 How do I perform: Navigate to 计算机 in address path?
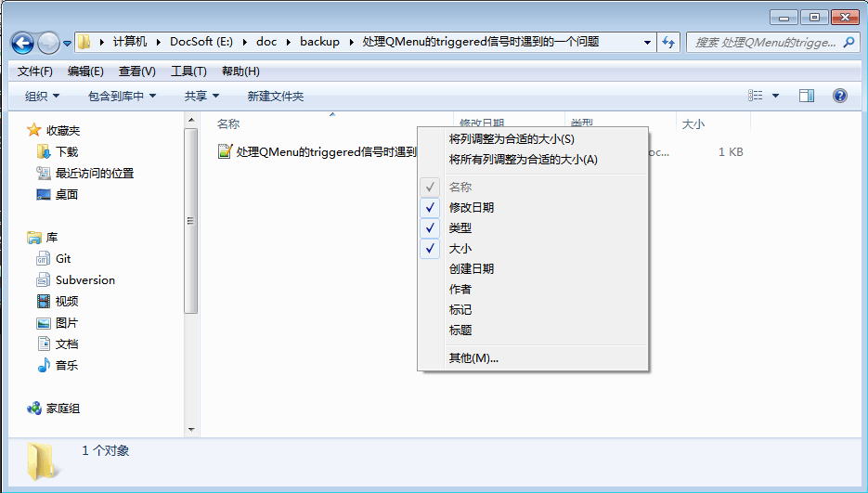130,42
